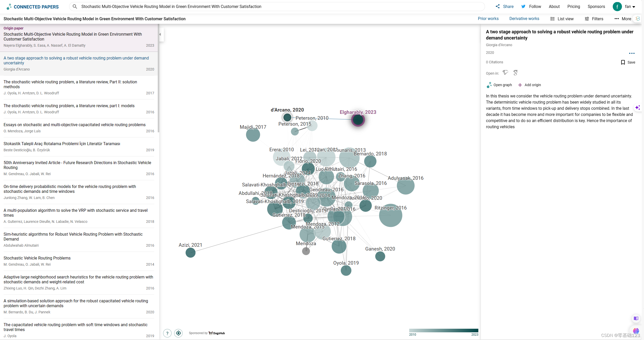Click the 2010-2023 year color gradient bar
Image resolution: width=644 pixels, height=340 pixels.
point(444,331)
